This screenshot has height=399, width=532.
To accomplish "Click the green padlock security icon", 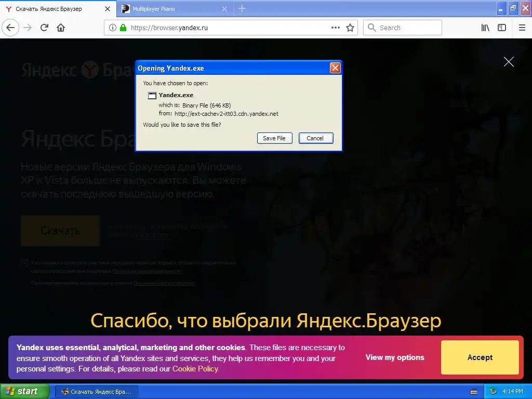I will tap(123, 28).
